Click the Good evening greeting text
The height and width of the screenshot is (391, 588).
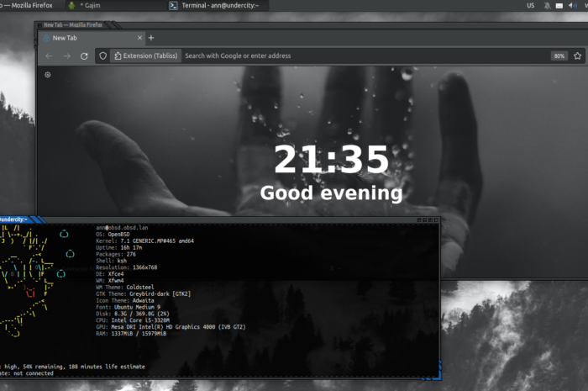pyautogui.click(x=331, y=193)
